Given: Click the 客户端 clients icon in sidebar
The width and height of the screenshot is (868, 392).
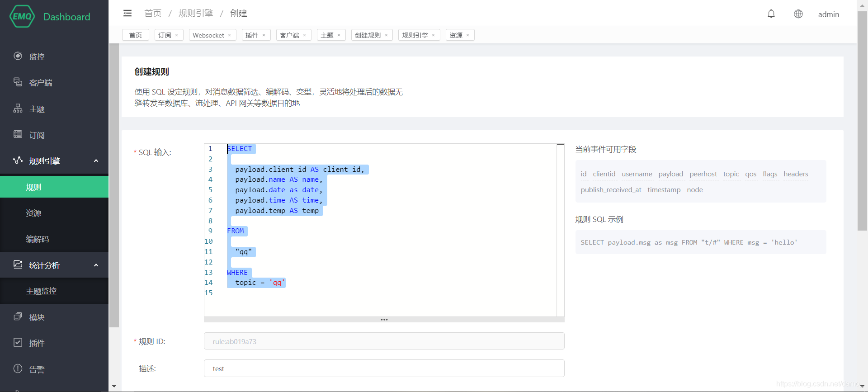Looking at the screenshot, I should 18,82.
